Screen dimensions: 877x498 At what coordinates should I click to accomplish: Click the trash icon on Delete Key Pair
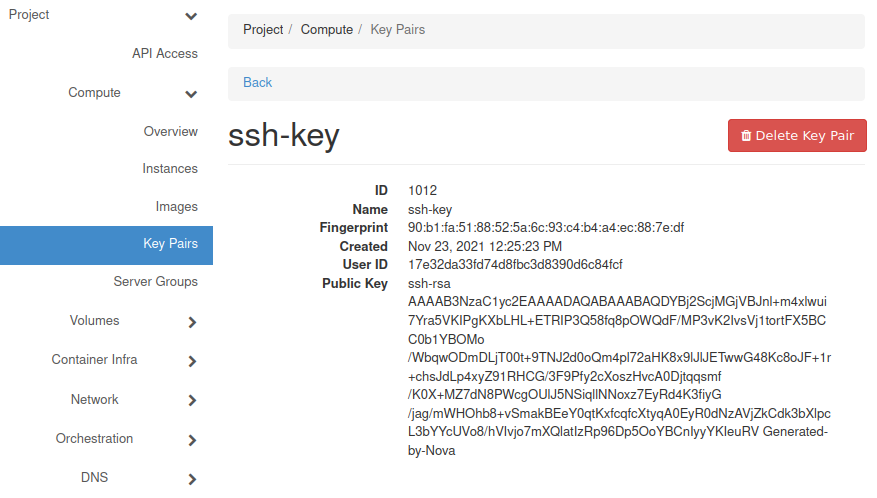pos(746,136)
